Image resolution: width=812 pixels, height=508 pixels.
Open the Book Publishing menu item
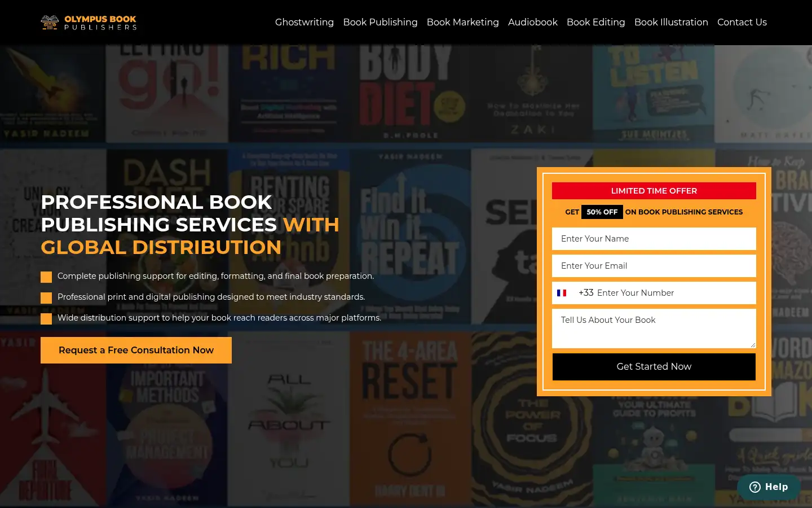pos(381,22)
